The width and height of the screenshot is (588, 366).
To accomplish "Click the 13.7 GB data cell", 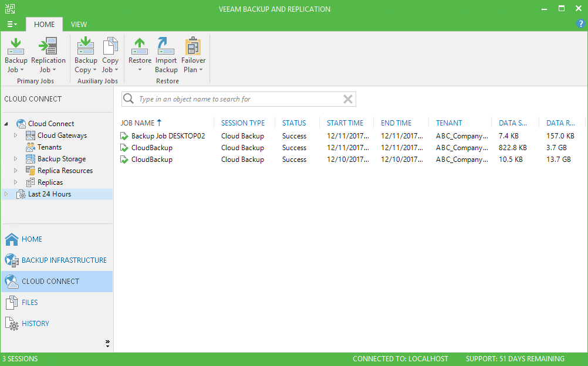I will [x=559, y=160].
